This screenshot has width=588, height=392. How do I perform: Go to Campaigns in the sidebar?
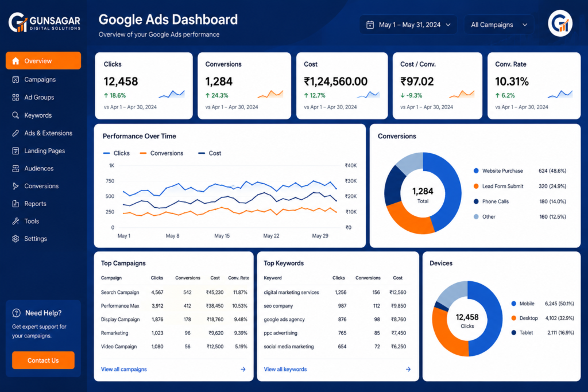click(x=40, y=79)
